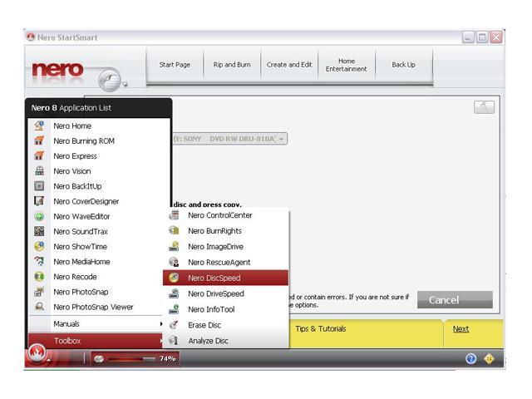
Task: Click the Cancel button
Action: coord(455,300)
